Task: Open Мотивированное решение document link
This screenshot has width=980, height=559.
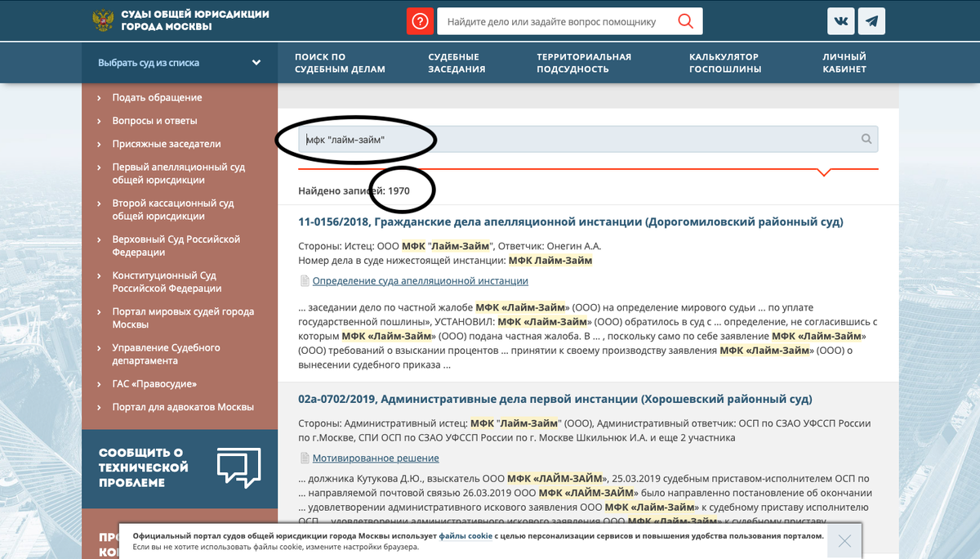Action: click(376, 458)
